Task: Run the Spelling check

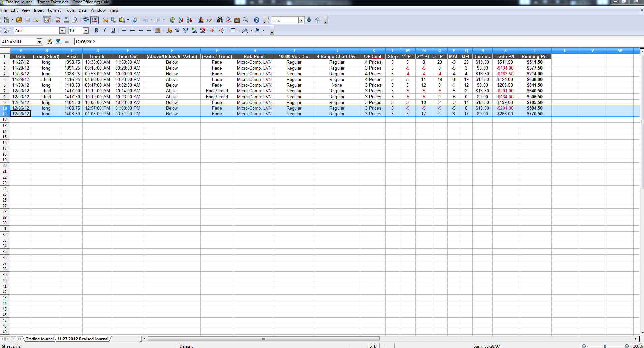Action: tap(86, 20)
